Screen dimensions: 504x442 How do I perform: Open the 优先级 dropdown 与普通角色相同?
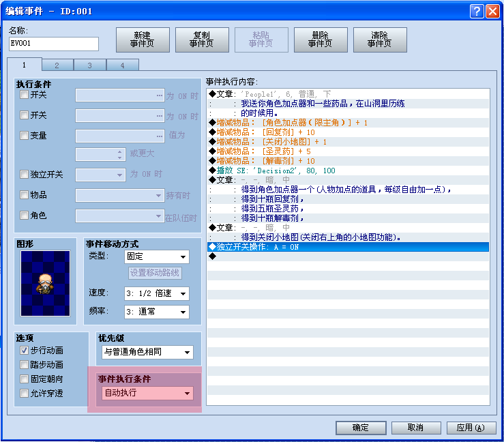click(x=147, y=353)
